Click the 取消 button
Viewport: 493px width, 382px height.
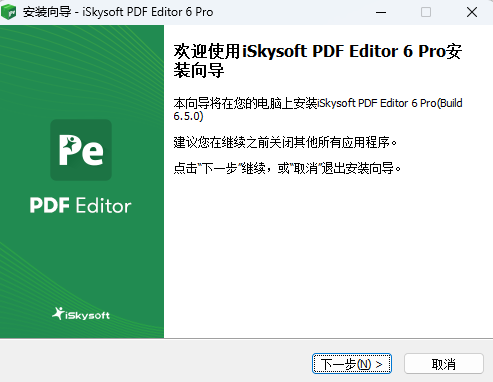[444, 364]
